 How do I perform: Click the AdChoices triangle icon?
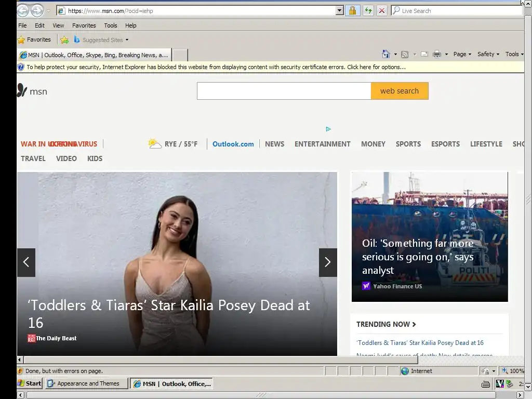[x=328, y=129]
